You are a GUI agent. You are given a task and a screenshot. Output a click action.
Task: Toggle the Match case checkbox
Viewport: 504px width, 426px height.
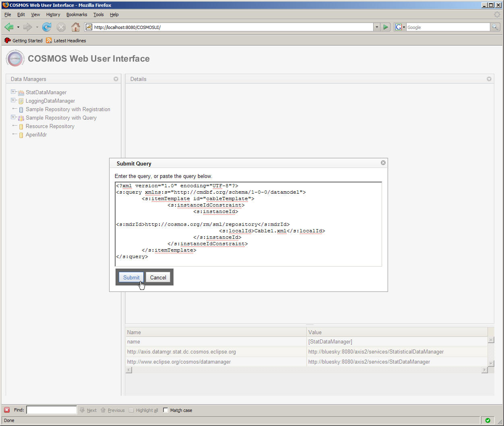[165, 410]
